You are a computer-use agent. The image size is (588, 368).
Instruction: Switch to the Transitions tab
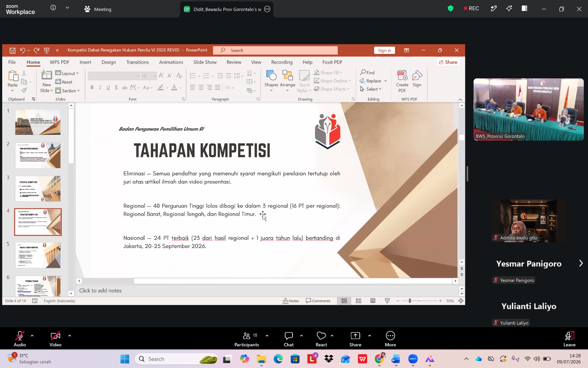(137, 62)
